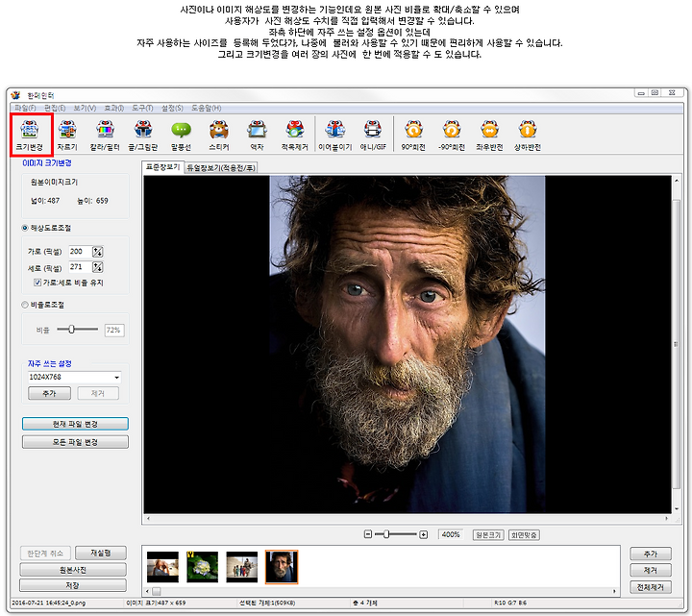Click the thumbnail strip right scroll arrow

point(614,591)
